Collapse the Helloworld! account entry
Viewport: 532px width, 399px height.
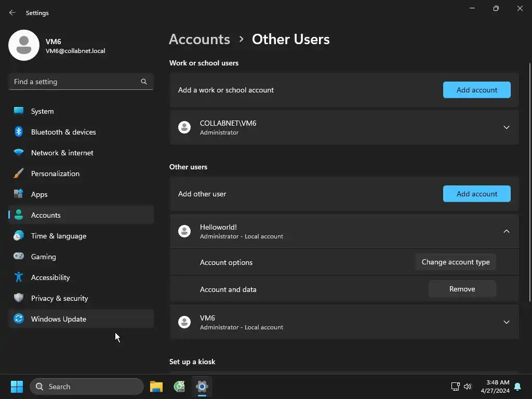[506, 231]
